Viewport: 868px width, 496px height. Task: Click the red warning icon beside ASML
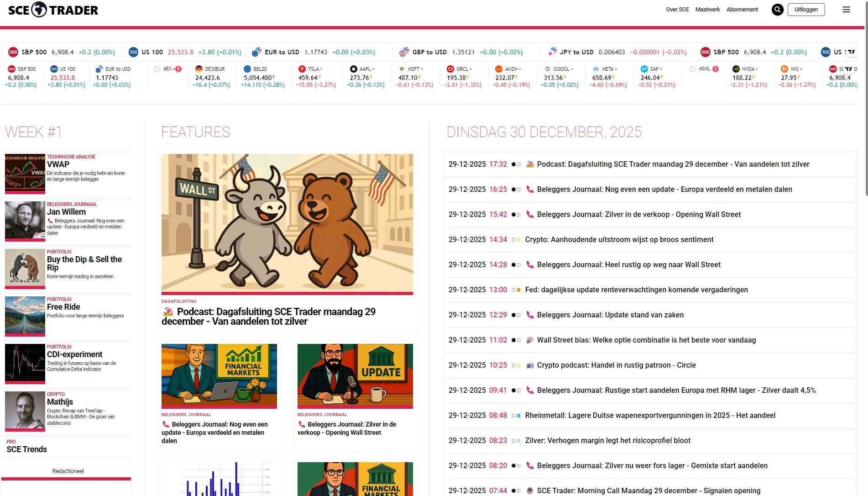coord(716,69)
